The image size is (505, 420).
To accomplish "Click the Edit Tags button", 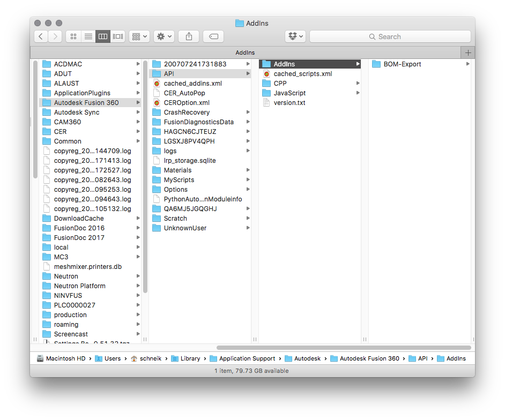I will 213,36.
